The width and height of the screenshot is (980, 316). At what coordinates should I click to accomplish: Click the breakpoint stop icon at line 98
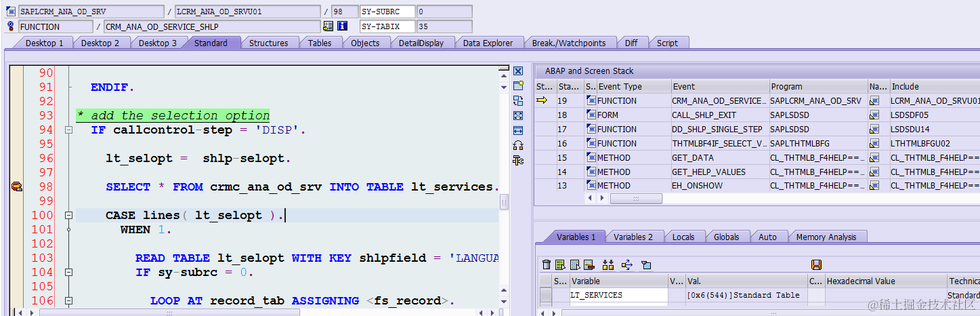click(17, 186)
